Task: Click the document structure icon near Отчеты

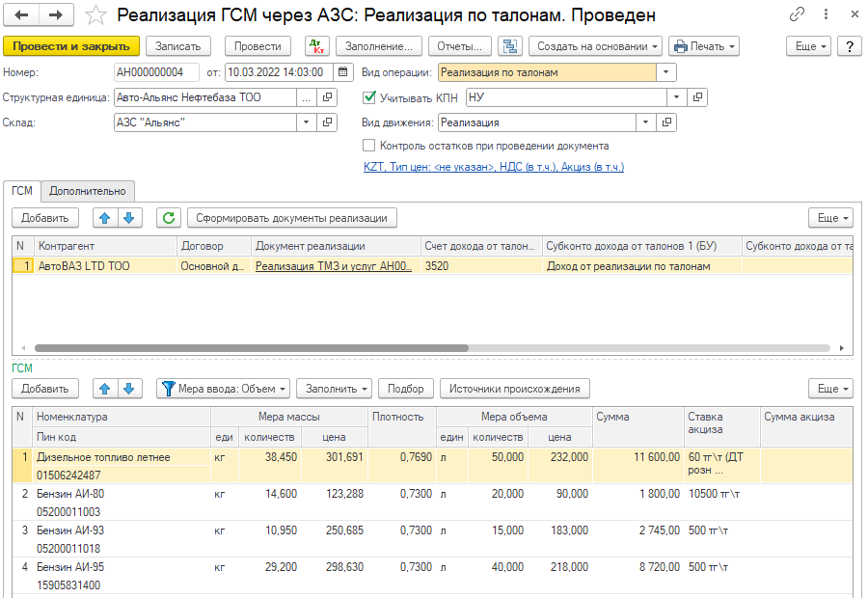Action: tap(511, 46)
